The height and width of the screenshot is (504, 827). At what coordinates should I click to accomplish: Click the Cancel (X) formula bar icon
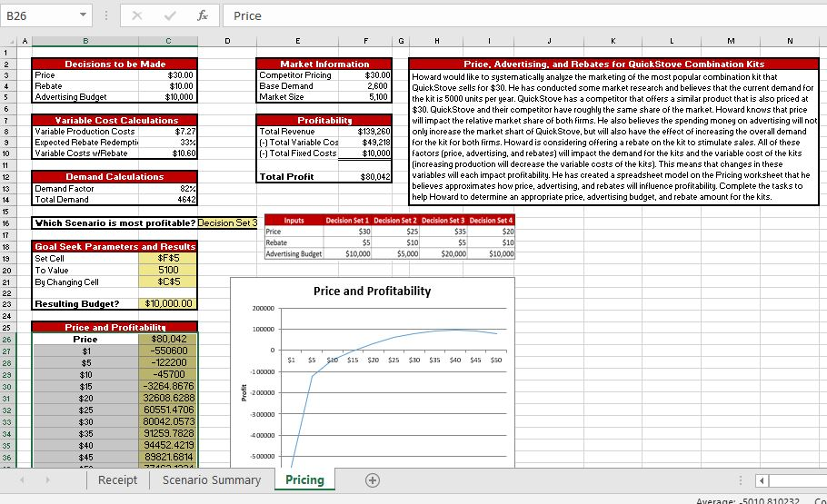click(137, 15)
